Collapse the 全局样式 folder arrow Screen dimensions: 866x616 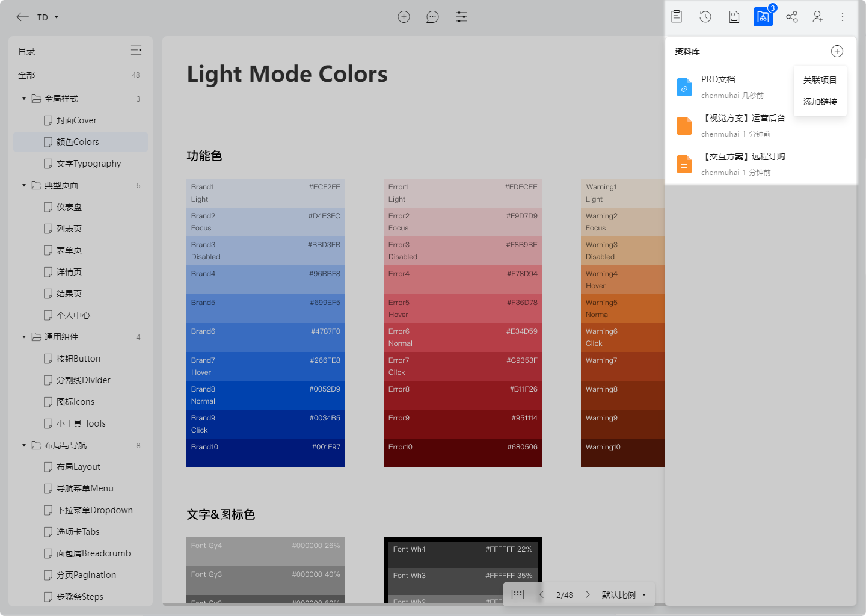pyautogui.click(x=24, y=99)
